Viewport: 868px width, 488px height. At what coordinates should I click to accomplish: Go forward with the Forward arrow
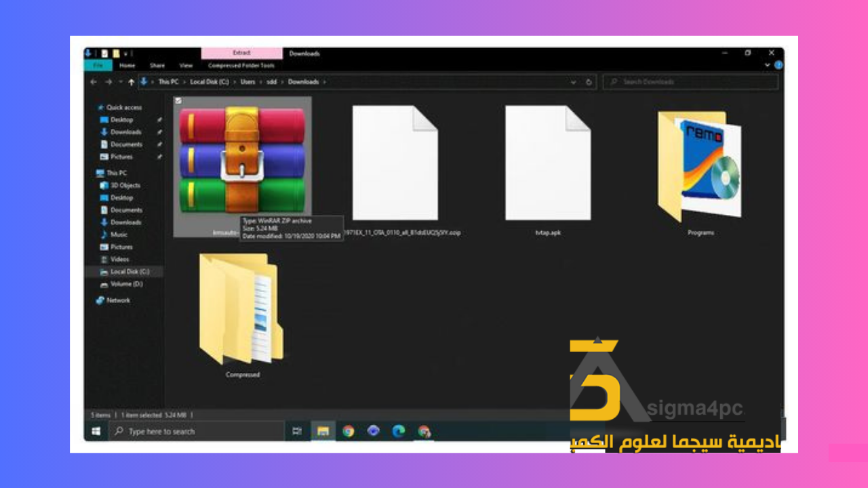(108, 82)
